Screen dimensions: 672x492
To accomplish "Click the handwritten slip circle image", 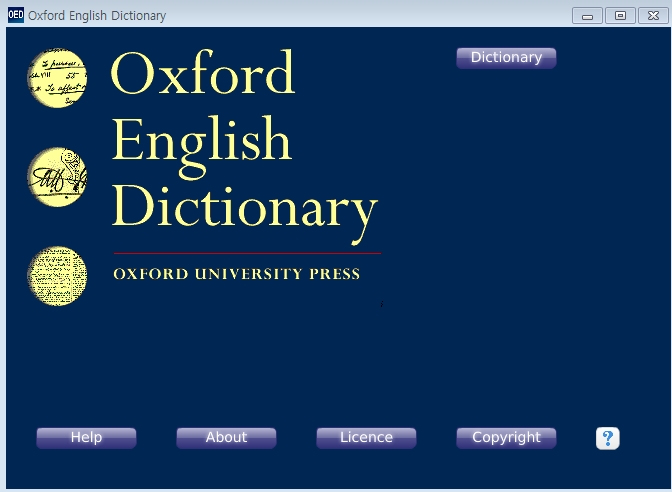I will tap(57, 78).
